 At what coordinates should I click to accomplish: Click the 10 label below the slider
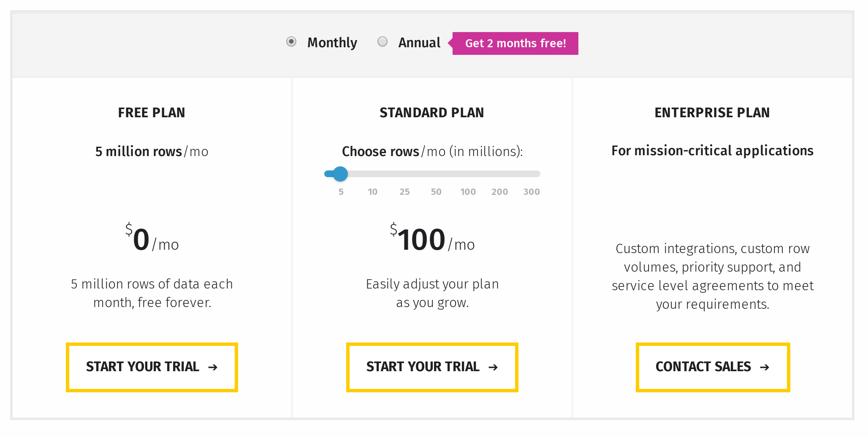click(x=372, y=192)
